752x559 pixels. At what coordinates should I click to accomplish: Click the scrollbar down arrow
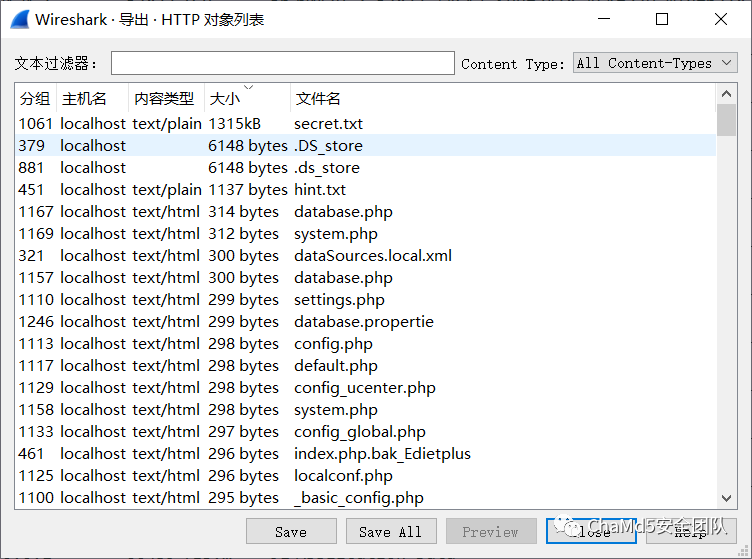[726, 499]
